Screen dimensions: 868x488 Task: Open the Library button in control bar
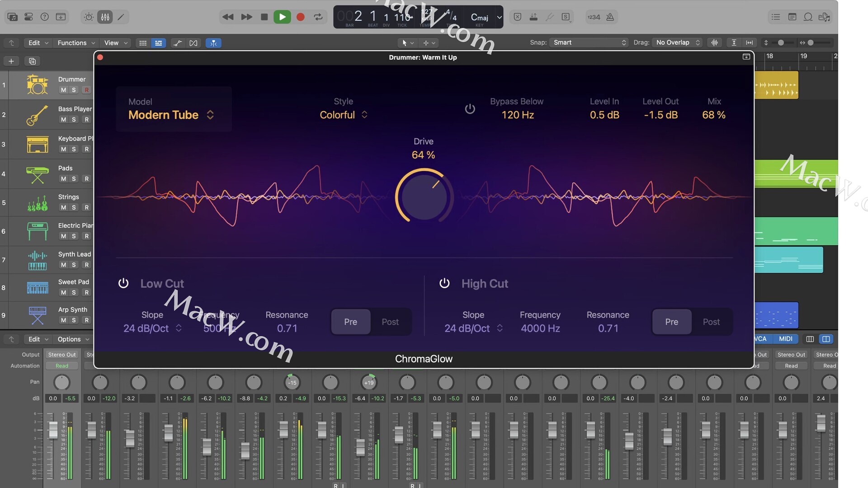point(12,17)
